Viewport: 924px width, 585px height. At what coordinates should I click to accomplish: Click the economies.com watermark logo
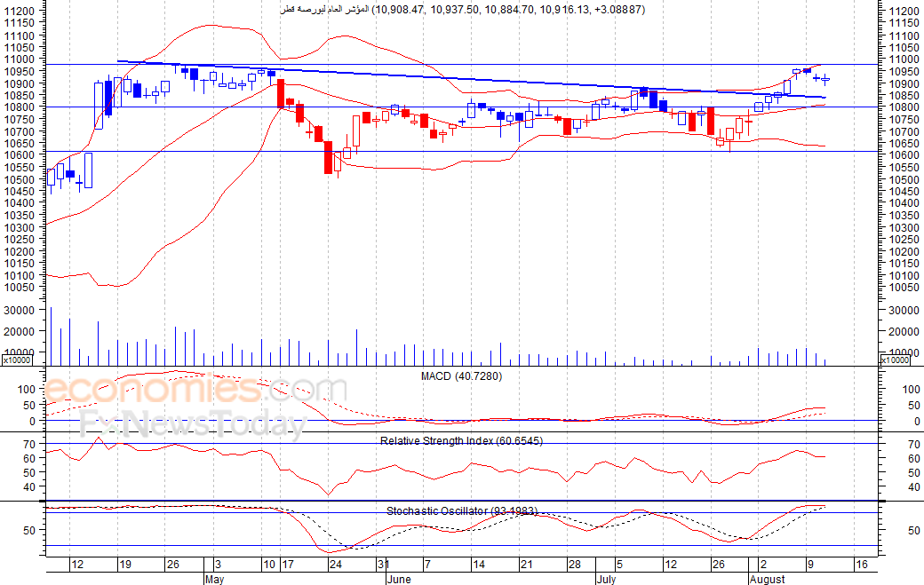[x=195, y=389]
